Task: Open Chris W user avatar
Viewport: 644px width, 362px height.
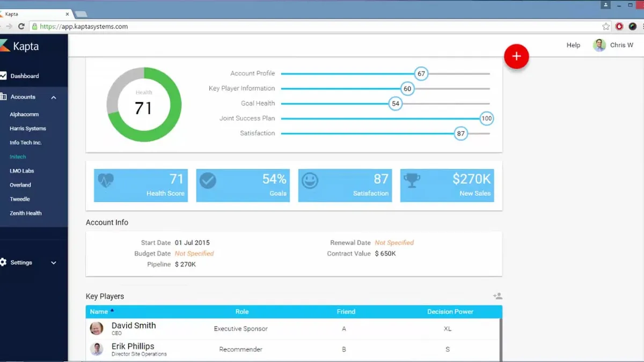Action: 599,45
